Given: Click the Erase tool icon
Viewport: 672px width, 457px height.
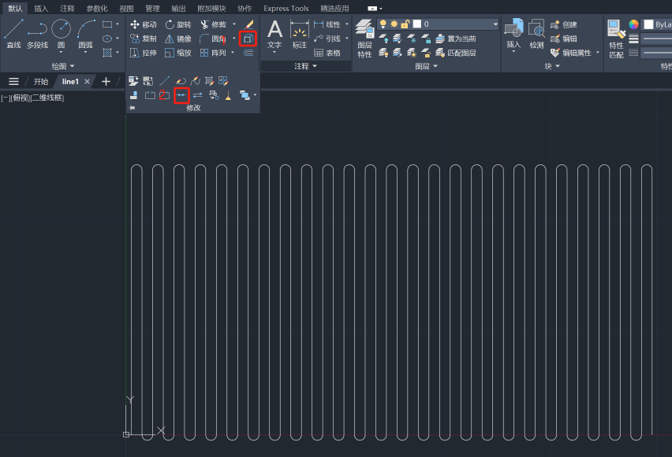Looking at the screenshot, I should (x=249, y=24).
